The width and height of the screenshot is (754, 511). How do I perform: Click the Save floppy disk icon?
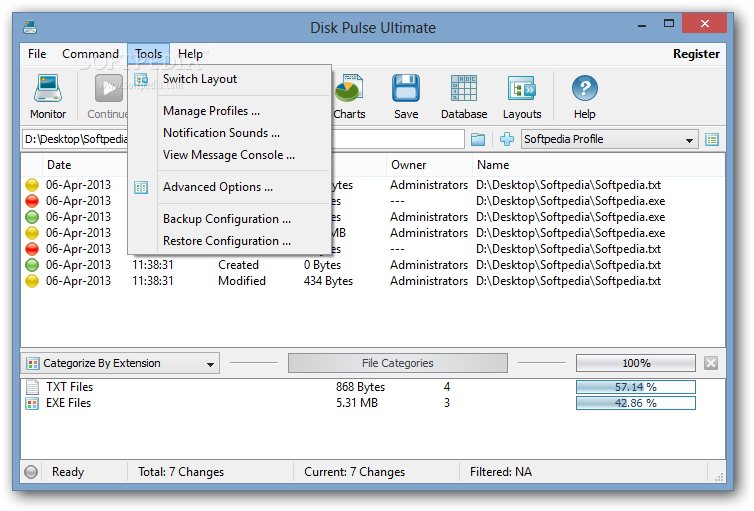tap(406, 88)
